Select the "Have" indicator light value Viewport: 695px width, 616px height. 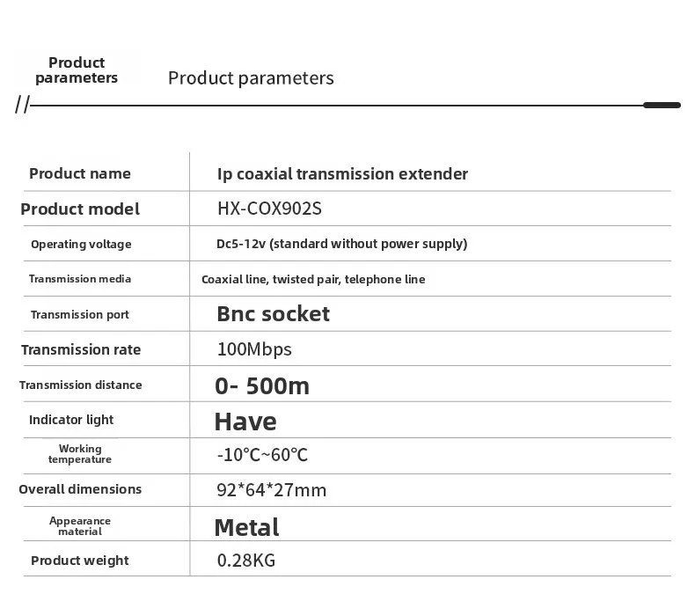[x=245, y=422]
